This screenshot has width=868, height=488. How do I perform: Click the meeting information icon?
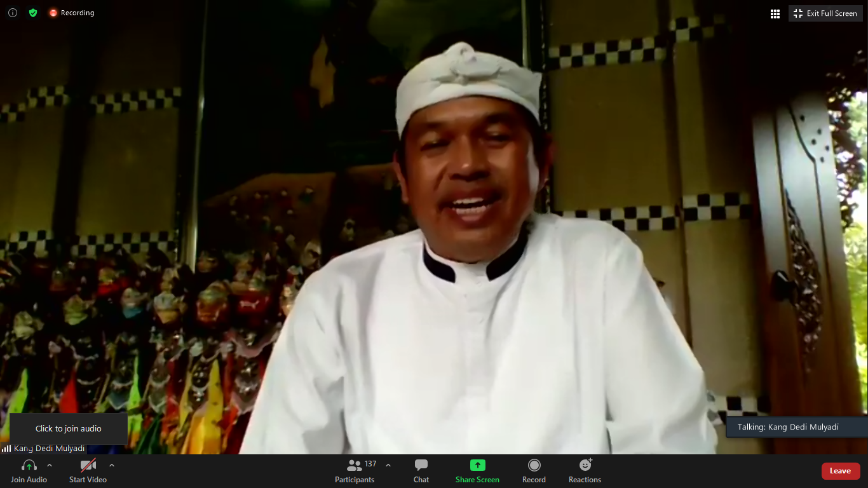(x=13, y=13)
